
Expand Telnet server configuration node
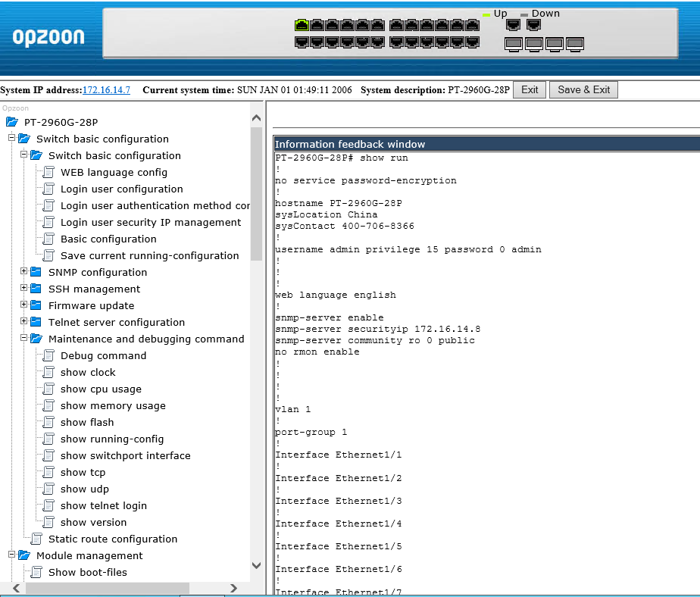click(23, 321)
